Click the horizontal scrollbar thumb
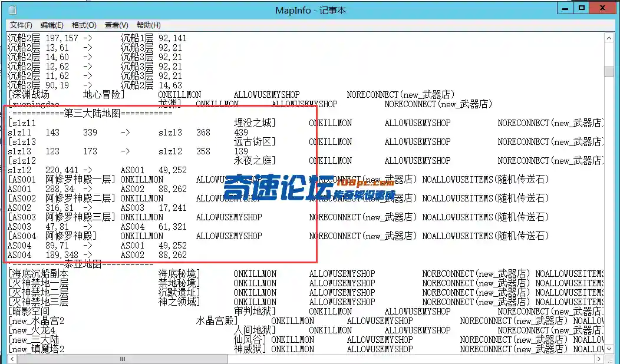This screenshot has width=620, height=364. coord(123,359)
